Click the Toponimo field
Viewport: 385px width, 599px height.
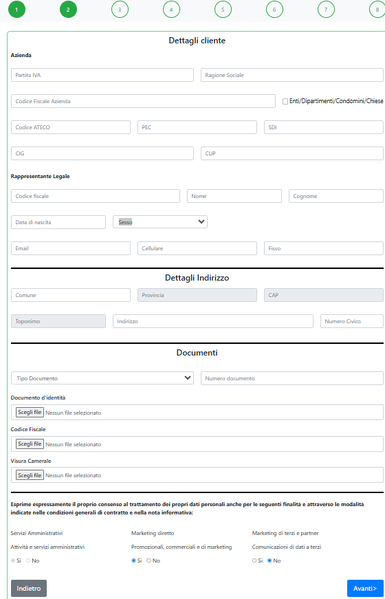(x=58, y=321)
